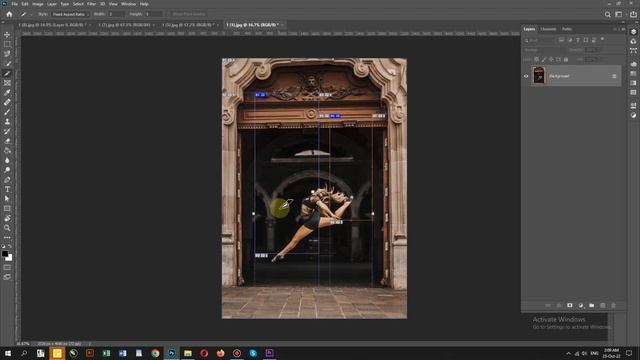Switch to the Channels tab

[x=548, y=29]
